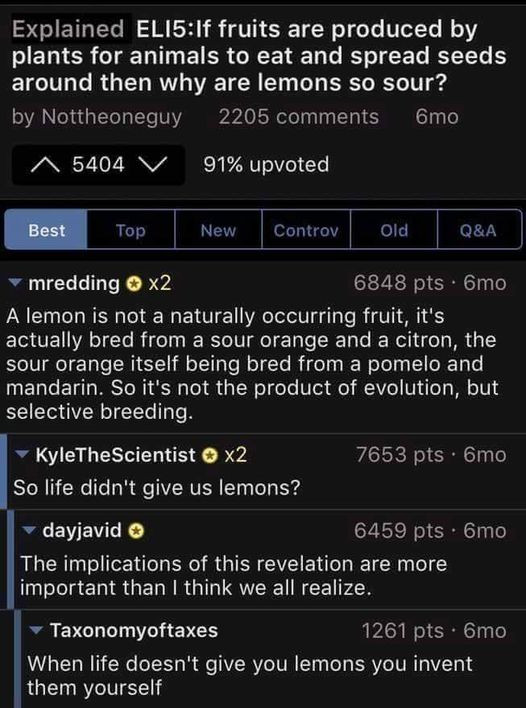Open Nottheoneguy's user profile

tap(112, 117)
